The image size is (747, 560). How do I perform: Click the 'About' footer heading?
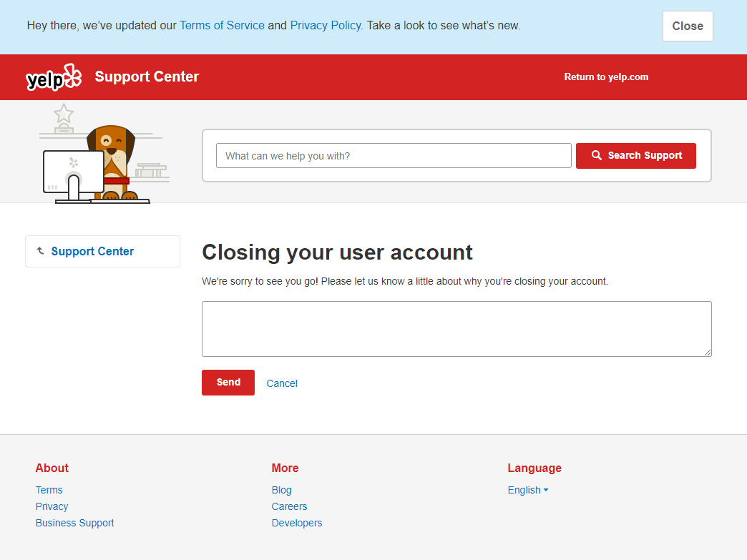point(52,468)
